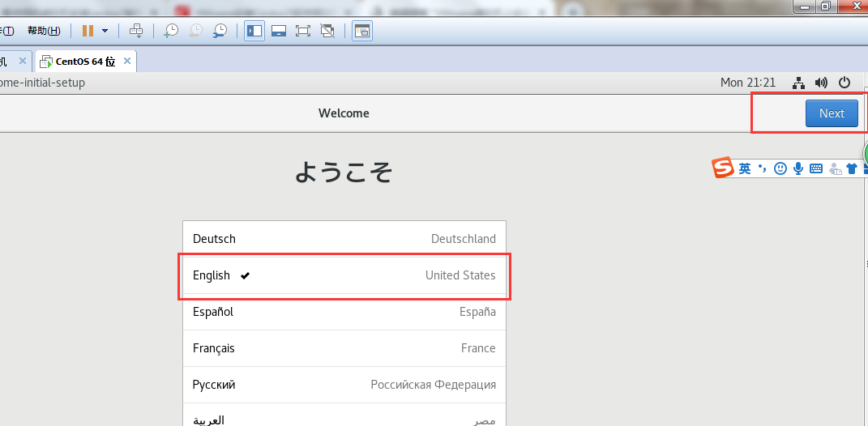Close the partially visible left VM tab

22,61
